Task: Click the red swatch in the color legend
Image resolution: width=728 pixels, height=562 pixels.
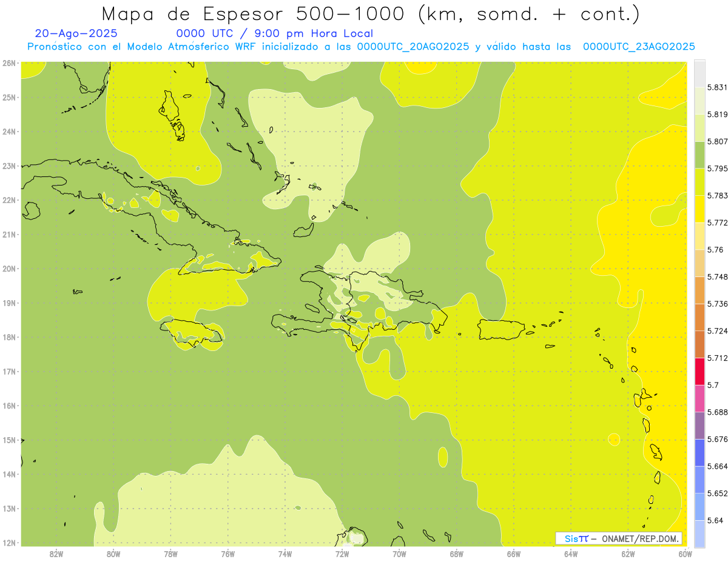Action: 699,371
